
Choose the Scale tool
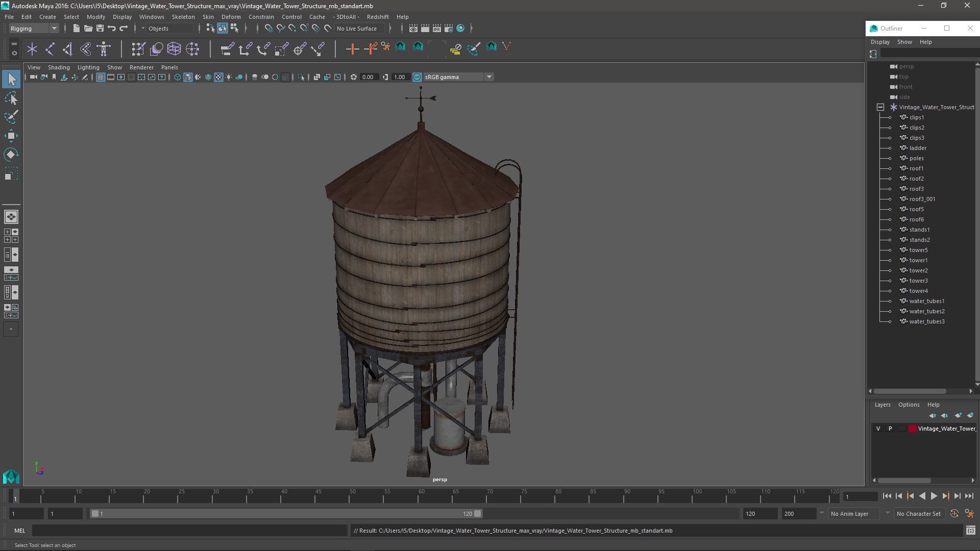tap(11, 173)
